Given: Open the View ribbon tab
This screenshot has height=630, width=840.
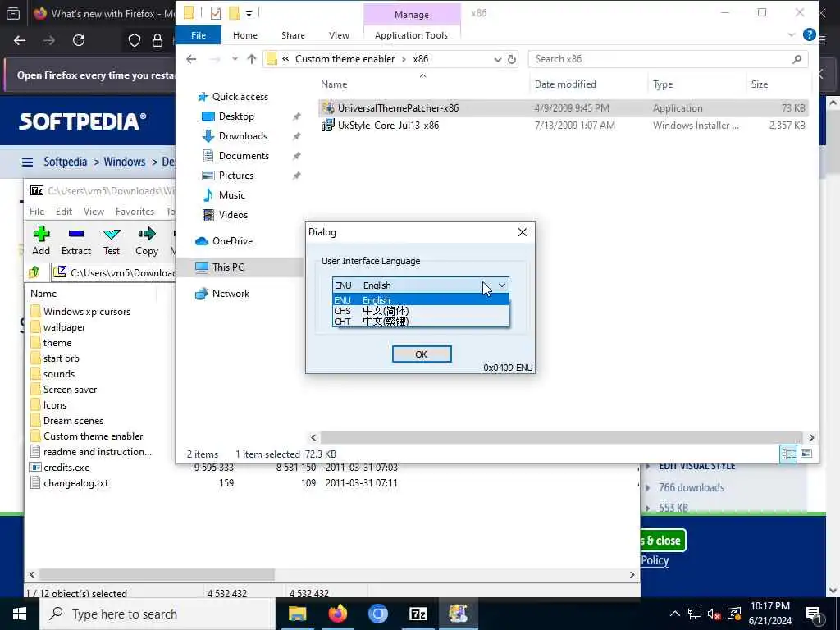Looking at the screenshot, I should tap(339, 34).
